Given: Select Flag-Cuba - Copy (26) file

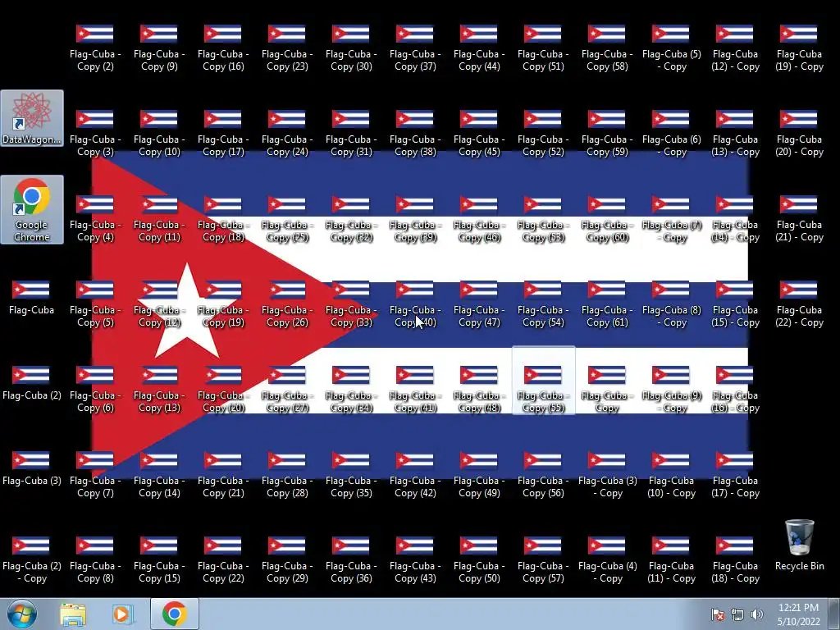Looking at the screenshot, I should 286,304.
